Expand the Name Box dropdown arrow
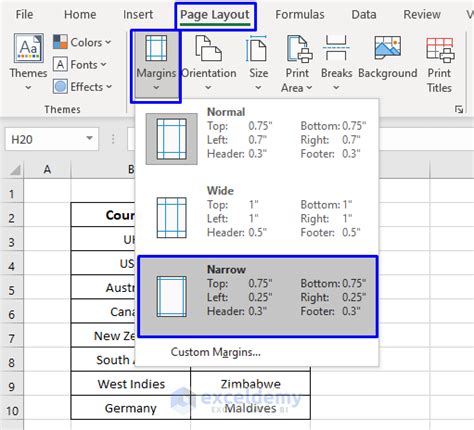 tap(89, 138)
